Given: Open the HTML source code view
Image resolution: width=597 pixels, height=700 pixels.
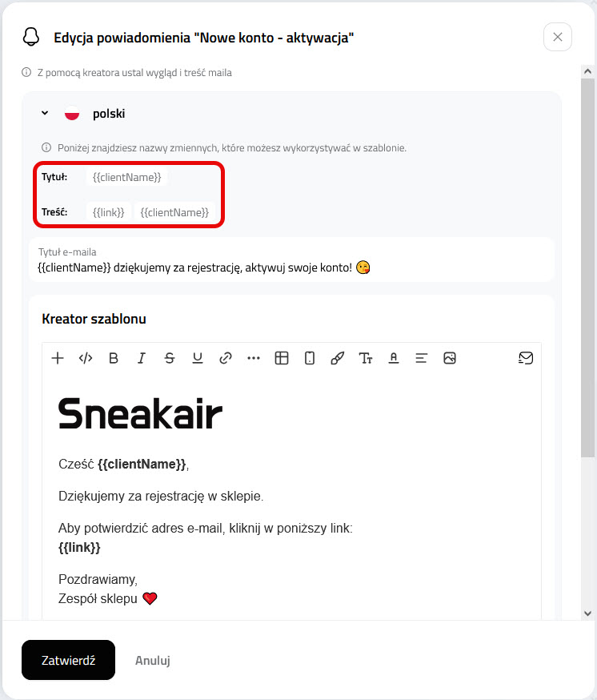Looking at the screenshot, I should click(x=85, y=358).
